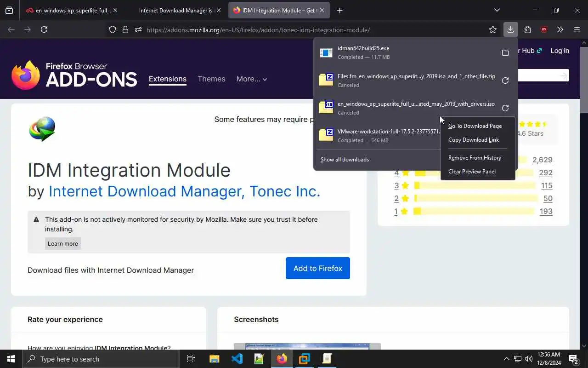Open File Explorer from taskbar
Viewport: 588px width, 368px height.
pyautogui.click(x=214, y=359)
